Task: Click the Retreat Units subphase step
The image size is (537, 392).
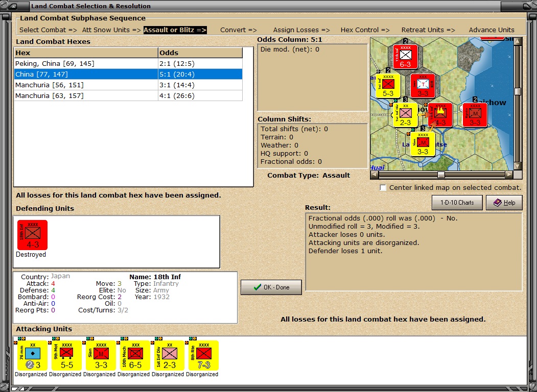Action: [428, 30]
